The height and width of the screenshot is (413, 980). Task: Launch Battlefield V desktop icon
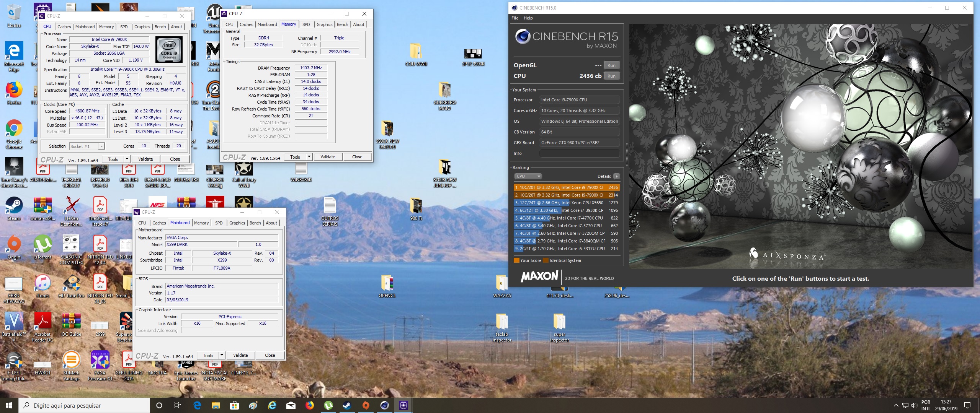(x=14, y=327)
